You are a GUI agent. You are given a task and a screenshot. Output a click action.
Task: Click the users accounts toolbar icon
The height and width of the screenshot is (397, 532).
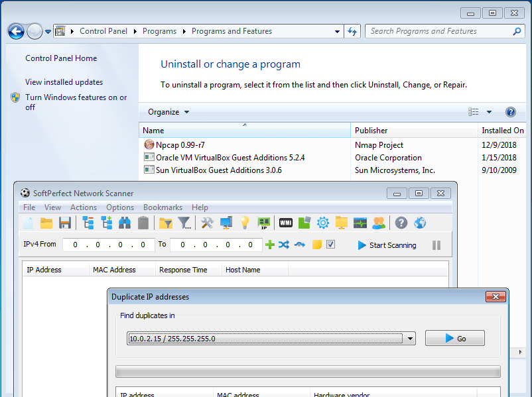[379, 223]
